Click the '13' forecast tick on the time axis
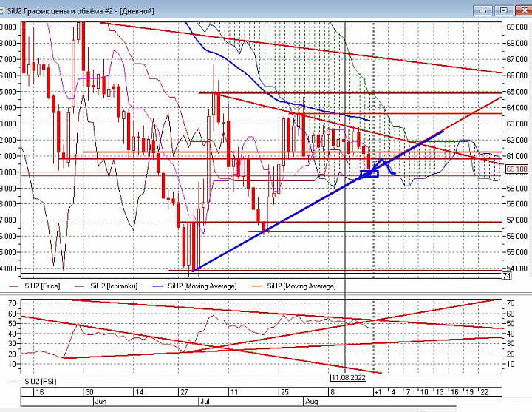The height and width of the screenshot is (412, 532). coord(440,392)
